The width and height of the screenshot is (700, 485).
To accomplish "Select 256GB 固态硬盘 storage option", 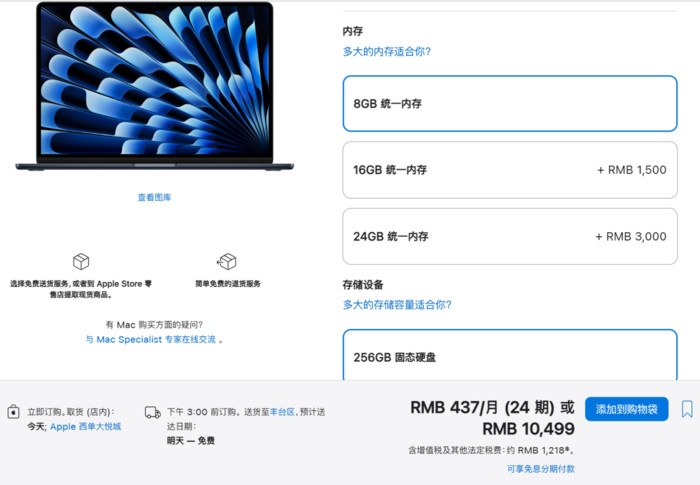I will tap(510, 355).
